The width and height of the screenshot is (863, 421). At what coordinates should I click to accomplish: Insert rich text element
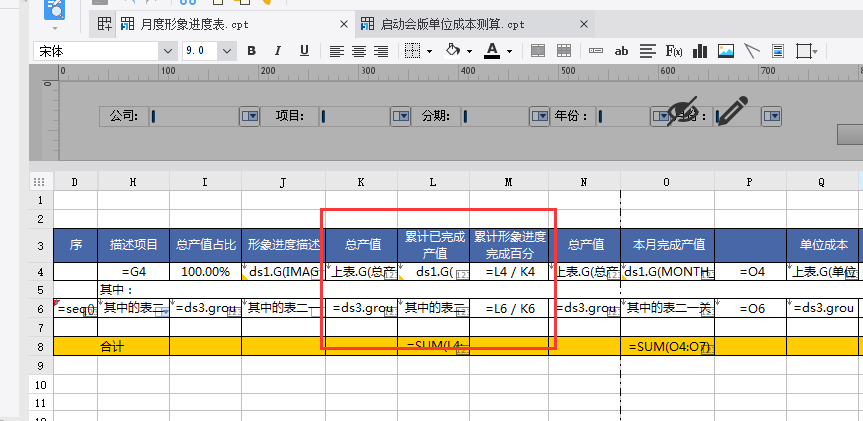(648, 51)
